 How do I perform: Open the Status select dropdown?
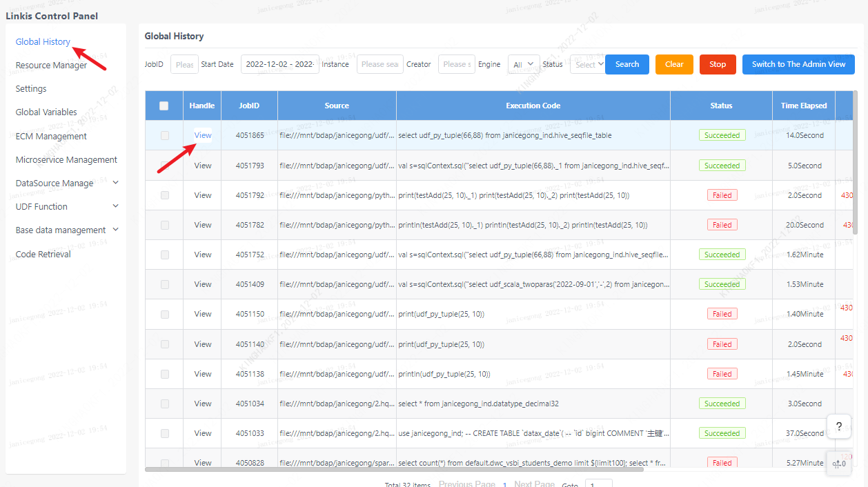coord(586,64)
